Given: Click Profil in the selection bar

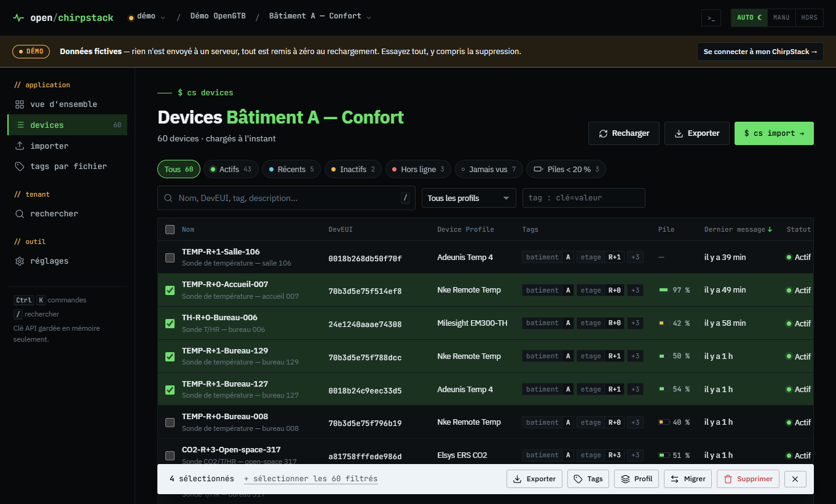Looking at the screenshot, I should 636,479.
